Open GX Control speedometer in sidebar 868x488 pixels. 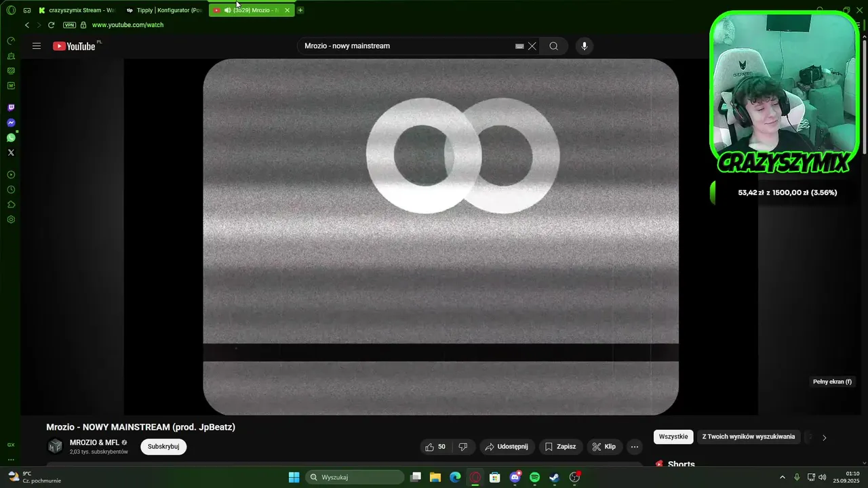(11, 41)
